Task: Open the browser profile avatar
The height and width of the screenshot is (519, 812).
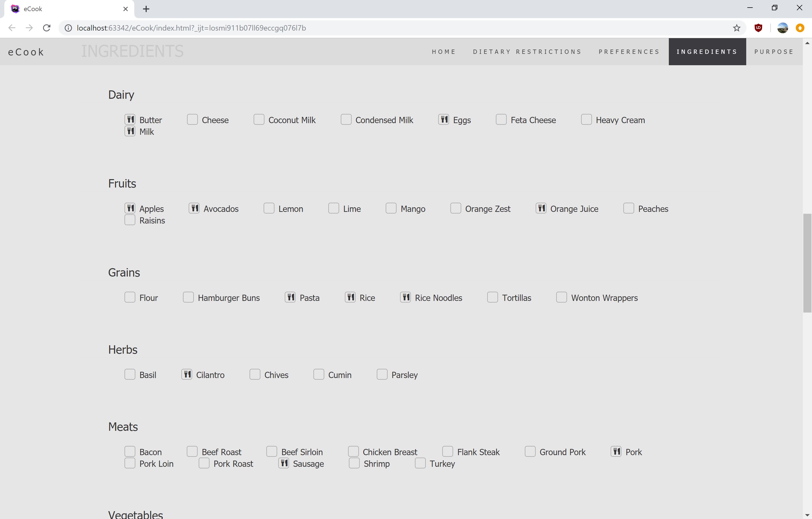Action: pyautogui.click(x=782, y=28)
